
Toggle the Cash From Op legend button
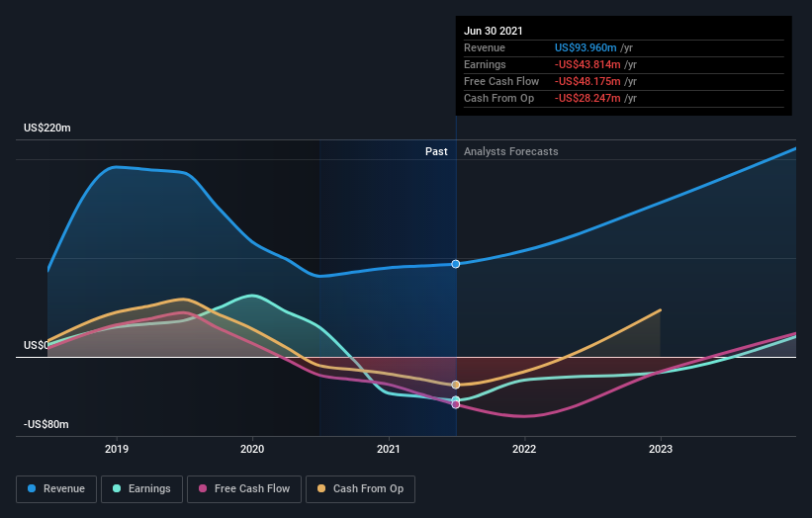[360, 489]
